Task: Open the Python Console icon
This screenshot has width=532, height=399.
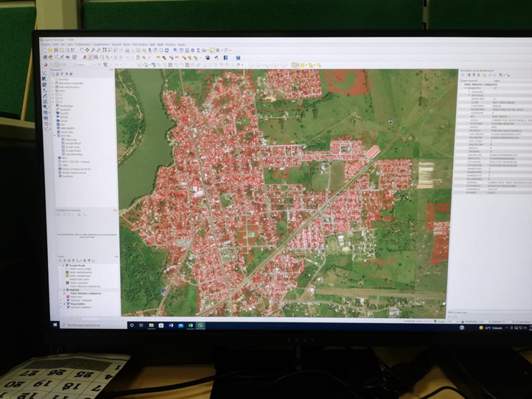Action: point(217,57)
